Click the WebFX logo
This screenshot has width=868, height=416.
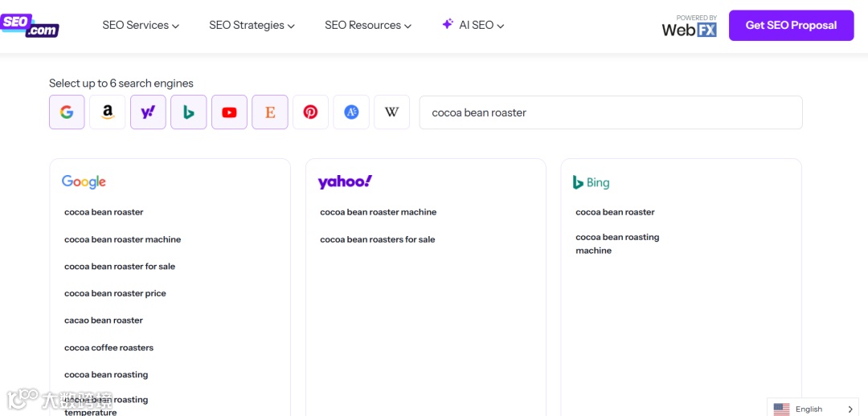click(x=689, y=27)
